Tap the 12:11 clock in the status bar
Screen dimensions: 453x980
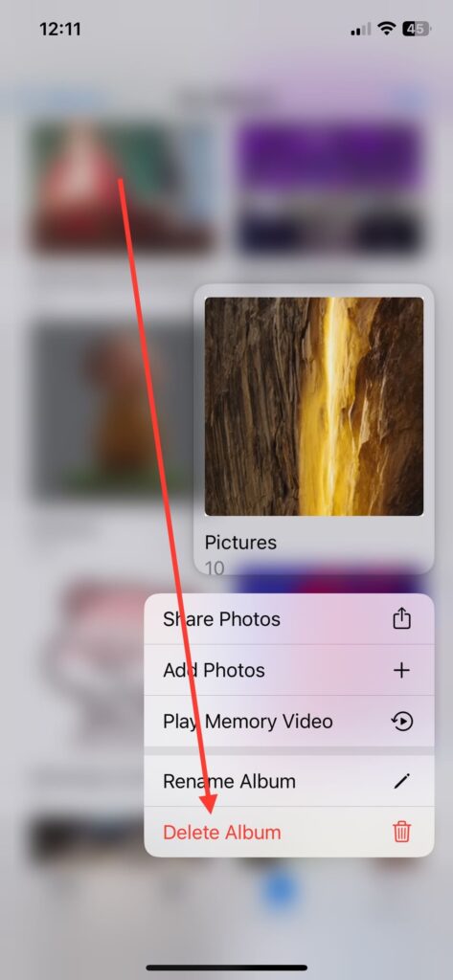(x=60, y=29)
